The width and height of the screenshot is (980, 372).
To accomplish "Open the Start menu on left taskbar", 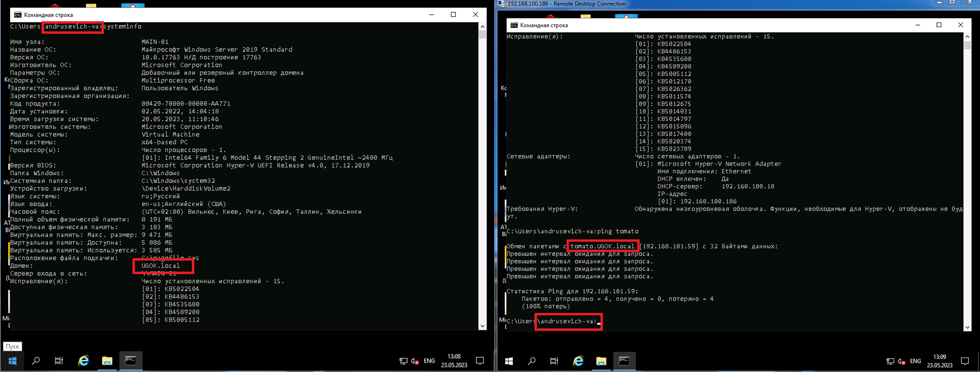I will [12, 361].
